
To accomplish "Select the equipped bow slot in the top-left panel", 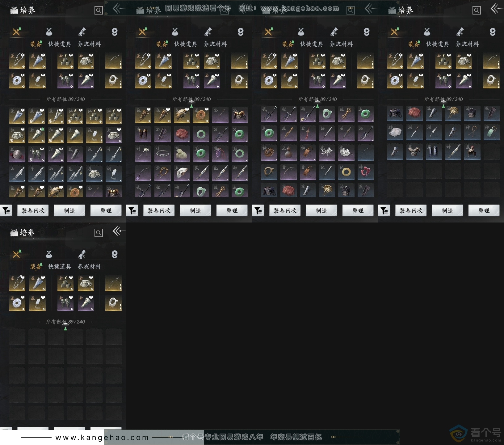I will pyautogui.click(x=113, y=61).
